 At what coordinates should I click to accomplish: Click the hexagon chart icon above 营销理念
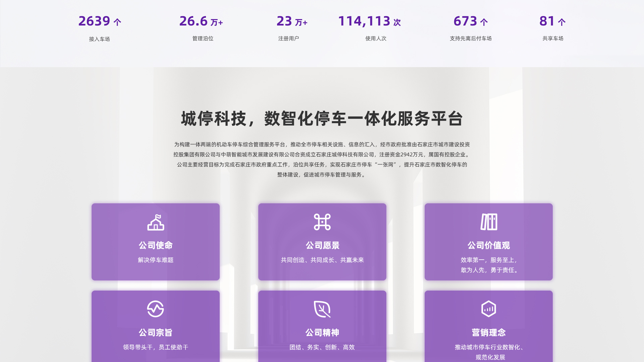489,309
